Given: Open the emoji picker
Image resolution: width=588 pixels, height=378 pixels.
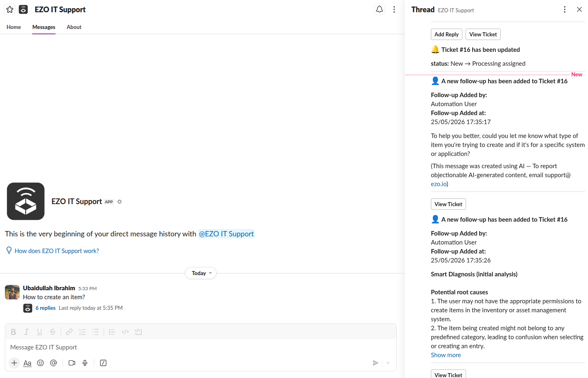Looking at the screenshot, I should click(x=40, y=363).
